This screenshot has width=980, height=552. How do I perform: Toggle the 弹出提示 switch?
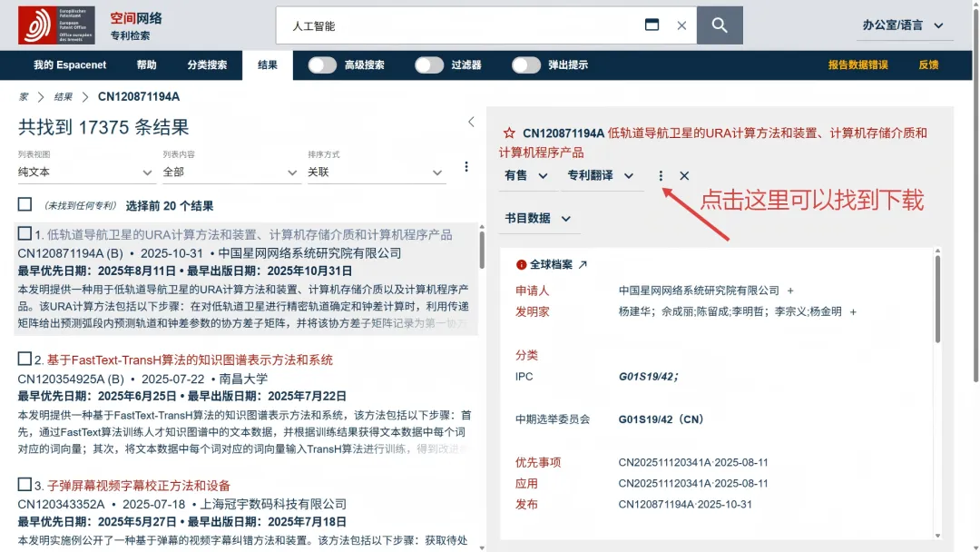tap(526, 65)
